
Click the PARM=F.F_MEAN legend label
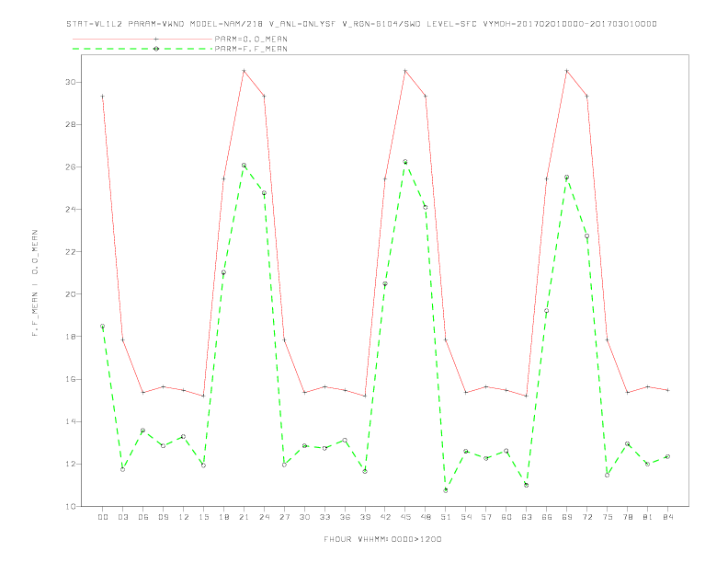[x=251, y=49]
